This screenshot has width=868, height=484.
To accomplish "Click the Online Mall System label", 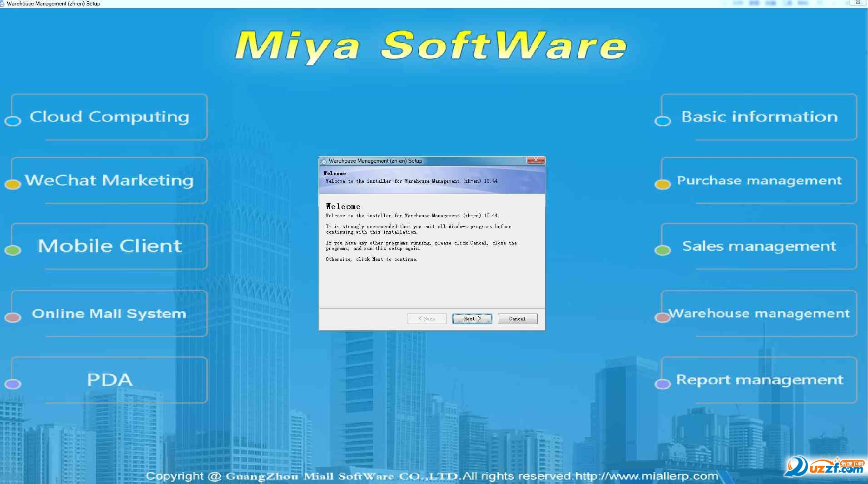I will [x=109, y=314].
